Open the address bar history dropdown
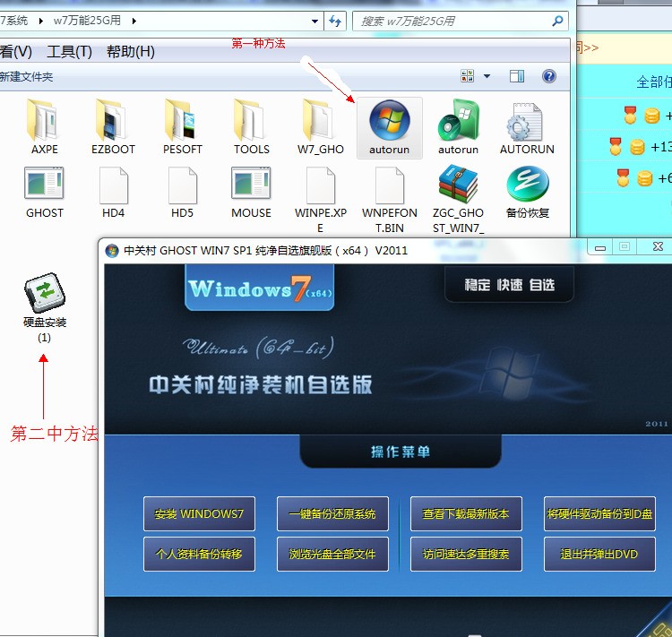672x637 pixels. (x=315, y=21)
